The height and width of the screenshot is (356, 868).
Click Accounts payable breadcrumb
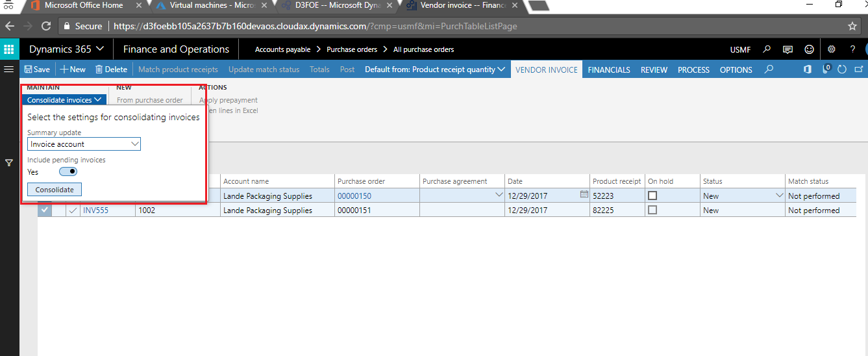[282, 49]
